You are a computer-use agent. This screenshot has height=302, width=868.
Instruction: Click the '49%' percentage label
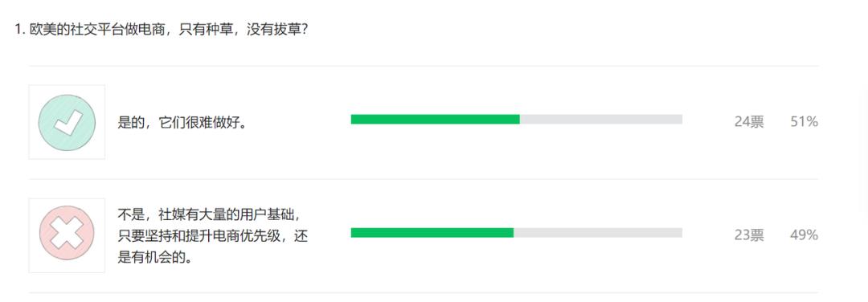tap(804, 235)
